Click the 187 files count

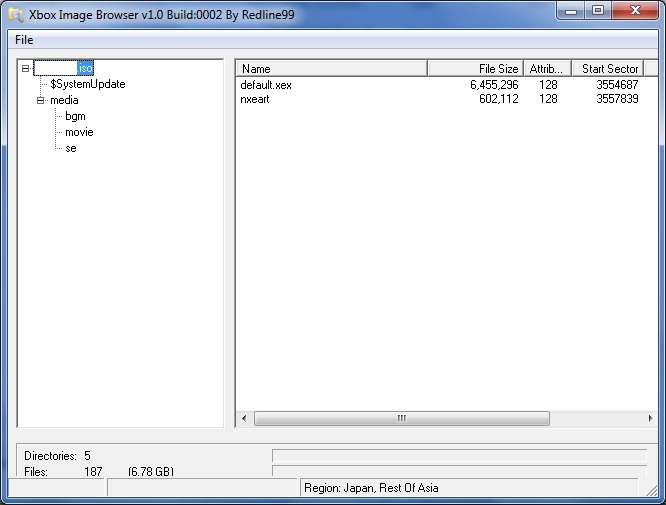pyautogui.click(x=93, y=471)
